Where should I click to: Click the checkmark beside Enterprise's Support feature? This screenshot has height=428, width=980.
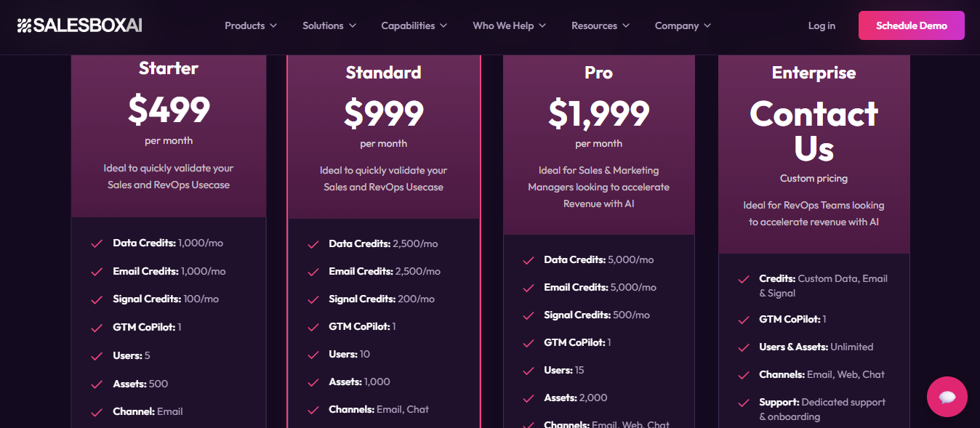743,402
